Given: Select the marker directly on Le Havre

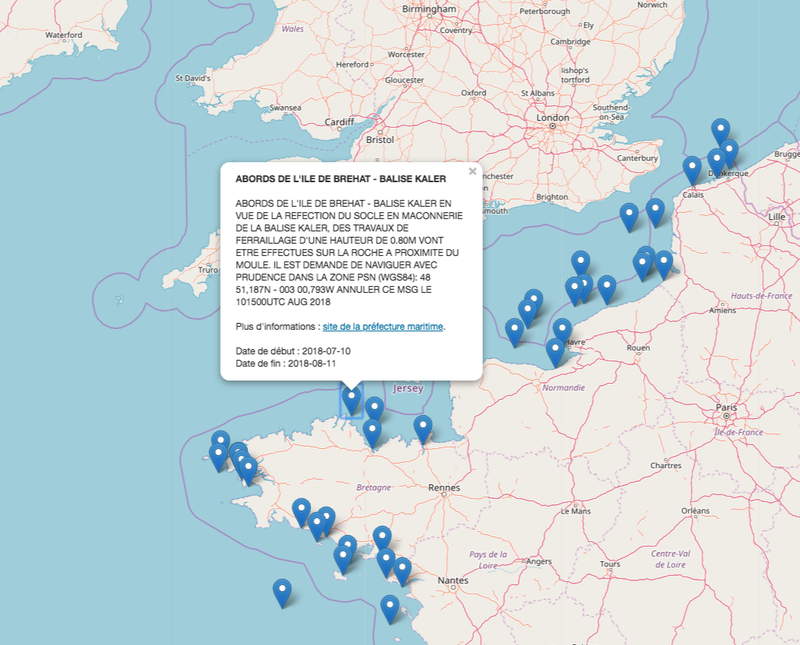Looking at the screenshot, I should pyautogui.click(x=562, y=331).
